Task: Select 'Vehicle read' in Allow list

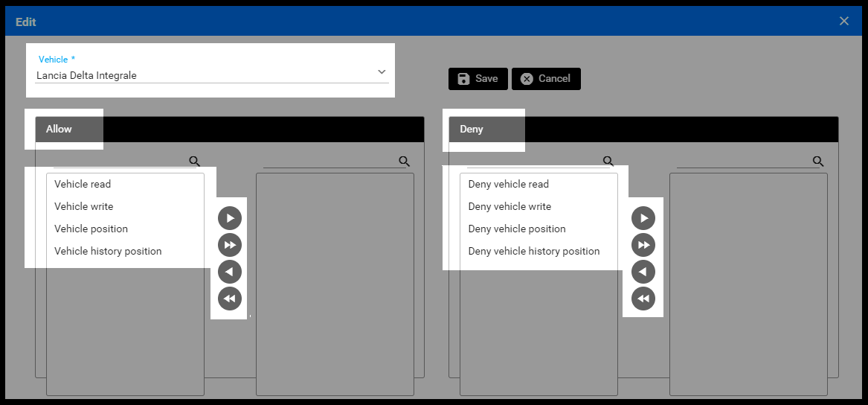Action: 83,184
